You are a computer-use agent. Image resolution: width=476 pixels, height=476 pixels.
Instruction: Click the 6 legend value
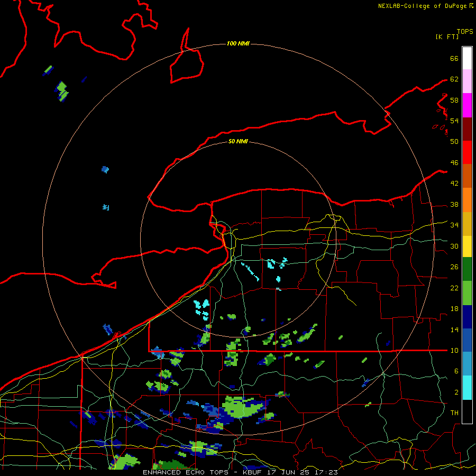456,371
